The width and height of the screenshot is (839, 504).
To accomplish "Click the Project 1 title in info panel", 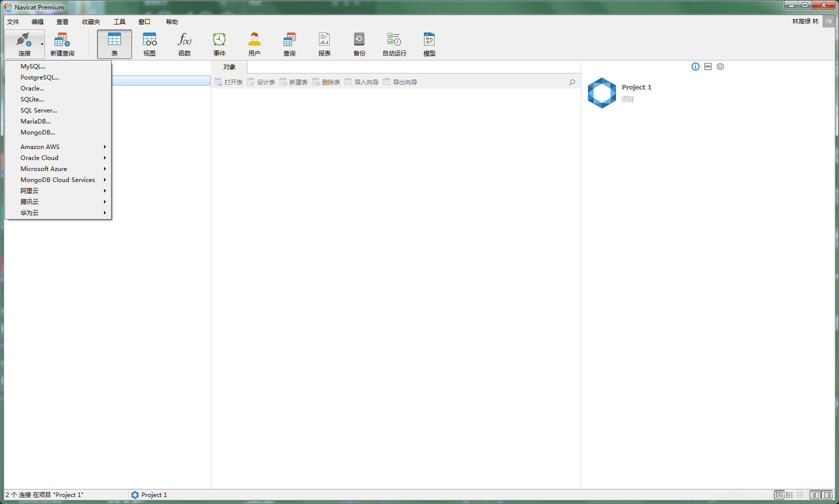I will point(636,87).
